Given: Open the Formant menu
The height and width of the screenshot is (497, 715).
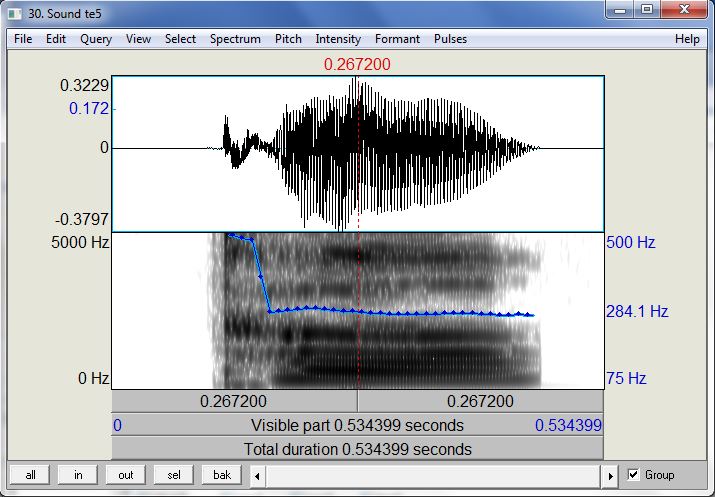Looking at the screenshot, I should click(x=397, y=39).
